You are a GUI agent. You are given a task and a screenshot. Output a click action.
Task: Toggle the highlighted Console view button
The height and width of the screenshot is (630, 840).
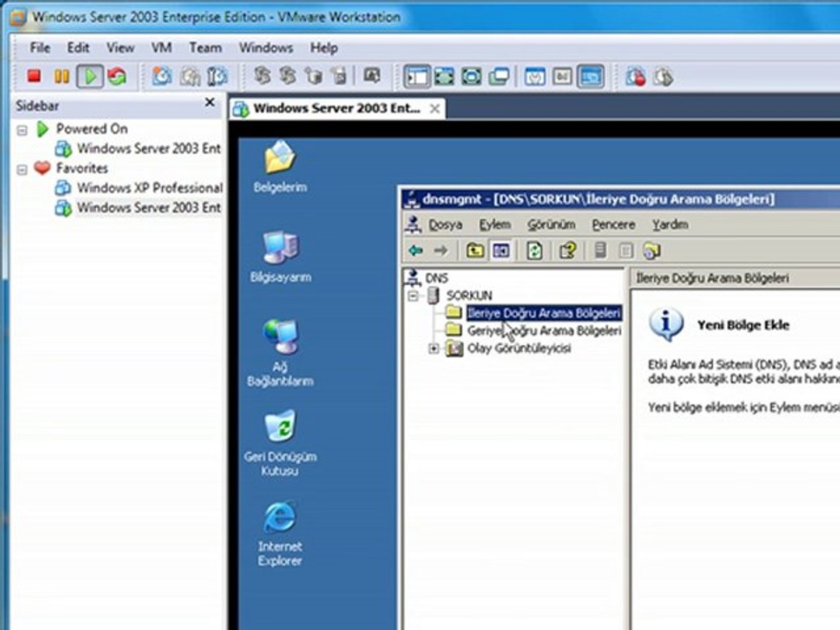(590, 76)
